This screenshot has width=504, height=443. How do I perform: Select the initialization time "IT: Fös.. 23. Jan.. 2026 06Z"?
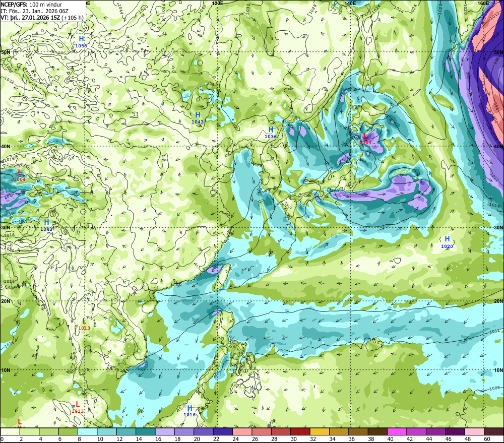coord(34,11)
